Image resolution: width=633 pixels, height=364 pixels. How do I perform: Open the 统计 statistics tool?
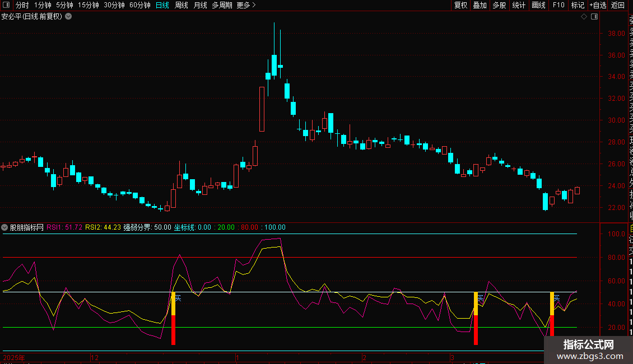(519, 5)
